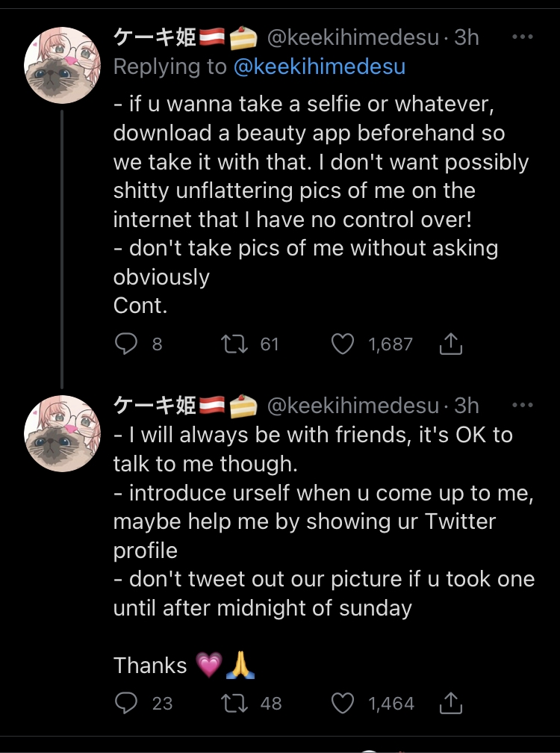Like the second tweet with 1,464 likes

[x=342, y=703]
